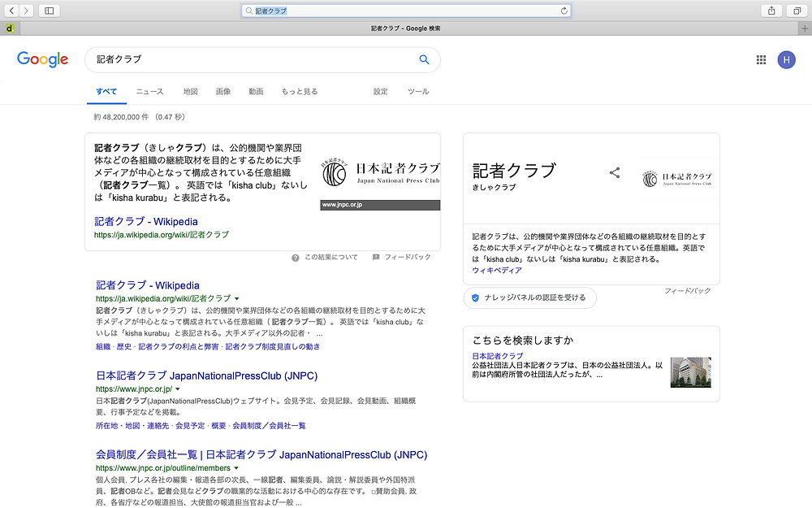Open the ツール options
The height and width of the screenshot is (508, 812).
click(418, 92)
